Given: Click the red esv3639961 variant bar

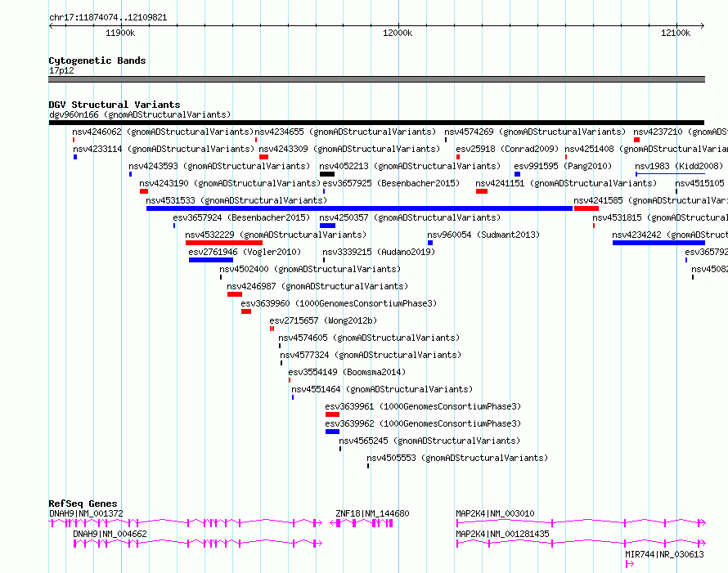Looking at the screenshot, I should point(332,414).
